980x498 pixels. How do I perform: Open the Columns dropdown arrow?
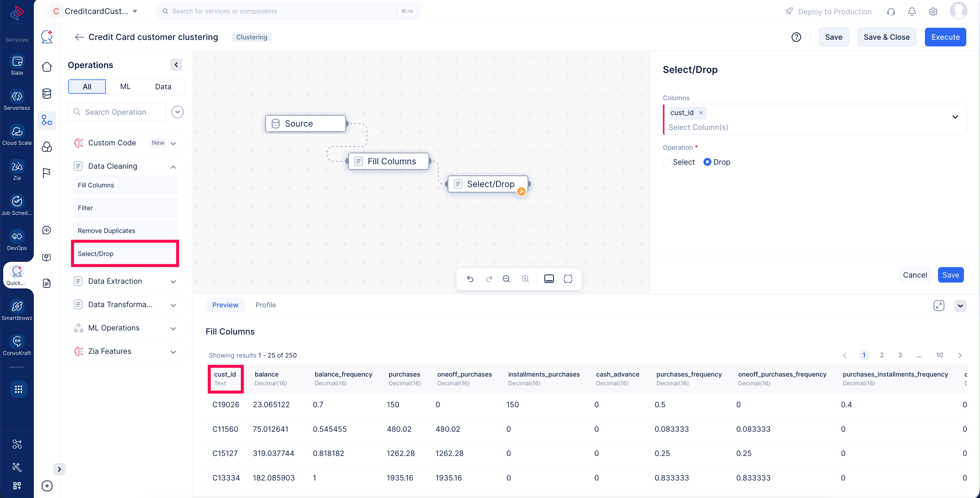coord(955,117)
